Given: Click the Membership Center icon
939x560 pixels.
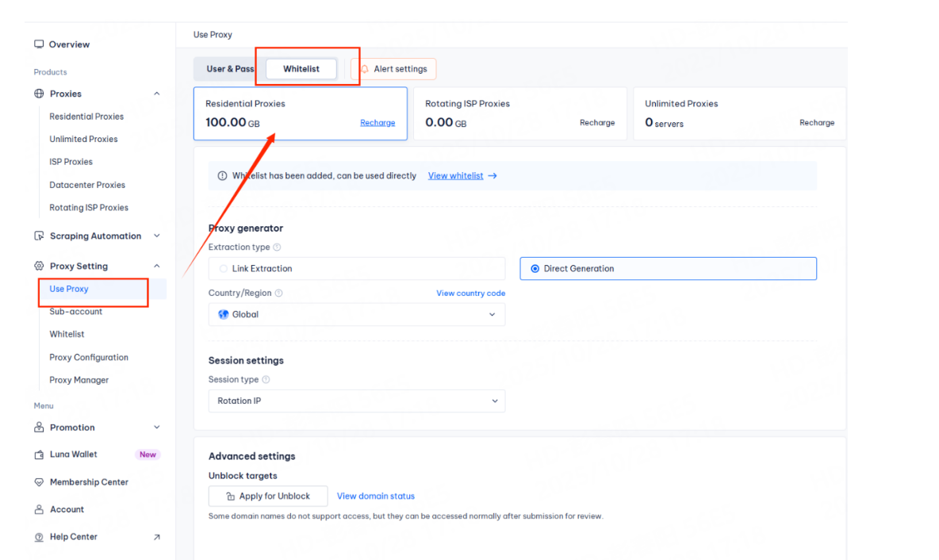Looking at the screenshot, I should pos(39,482).
